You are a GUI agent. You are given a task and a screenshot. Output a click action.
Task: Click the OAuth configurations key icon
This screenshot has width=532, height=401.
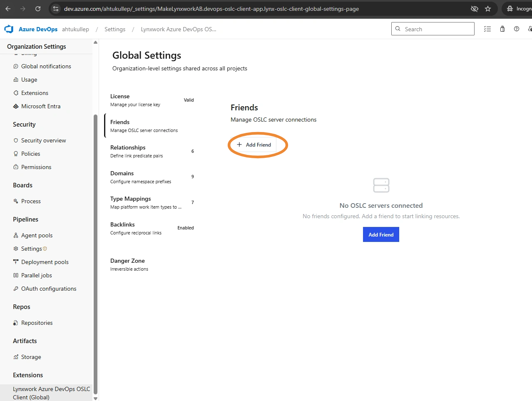tap(16, 289)
